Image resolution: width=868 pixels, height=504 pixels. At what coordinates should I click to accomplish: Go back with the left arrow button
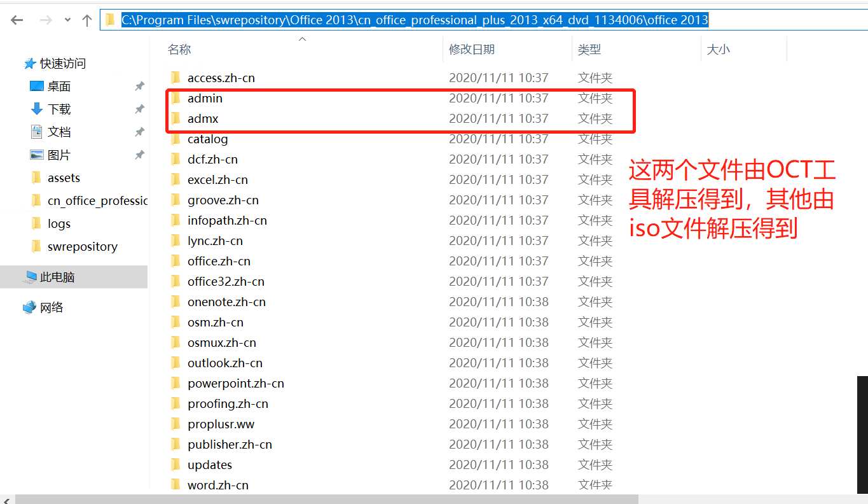pos(17,20)
